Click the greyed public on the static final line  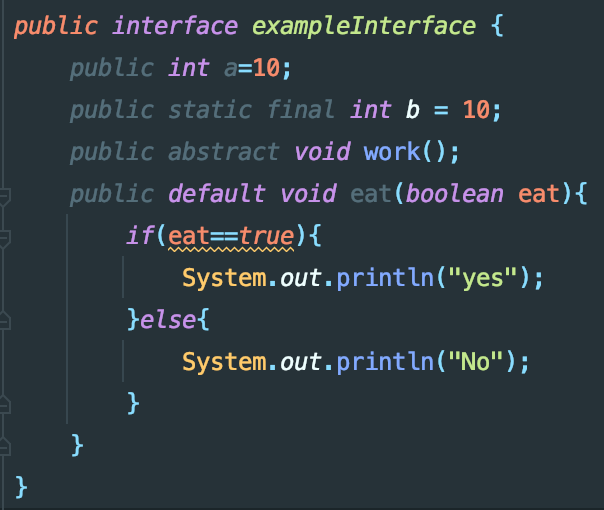(112, 111)
